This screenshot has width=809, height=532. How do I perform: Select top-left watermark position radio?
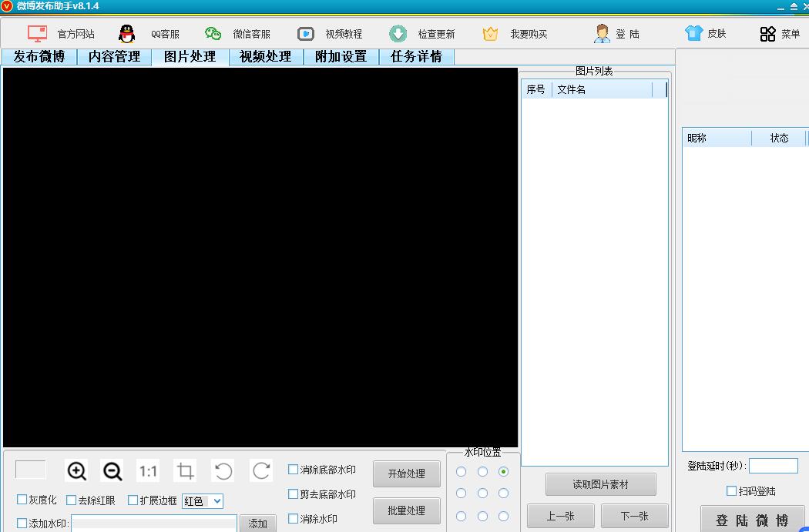[x=462, y=471]
